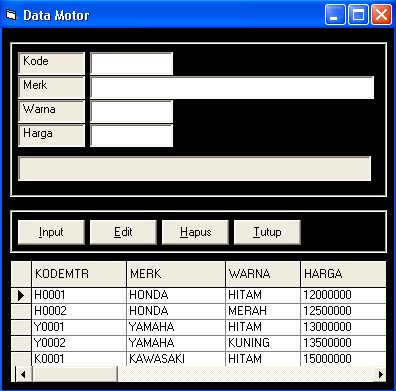Click the grid's left scroll arrow

pos(23,374)
